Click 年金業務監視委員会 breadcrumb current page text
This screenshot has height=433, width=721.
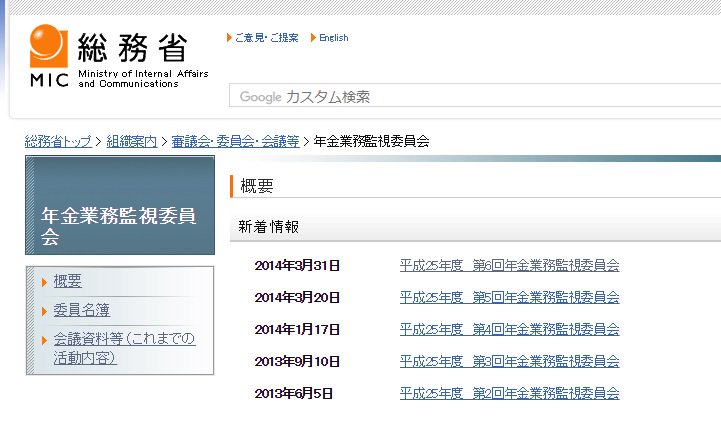372,141
